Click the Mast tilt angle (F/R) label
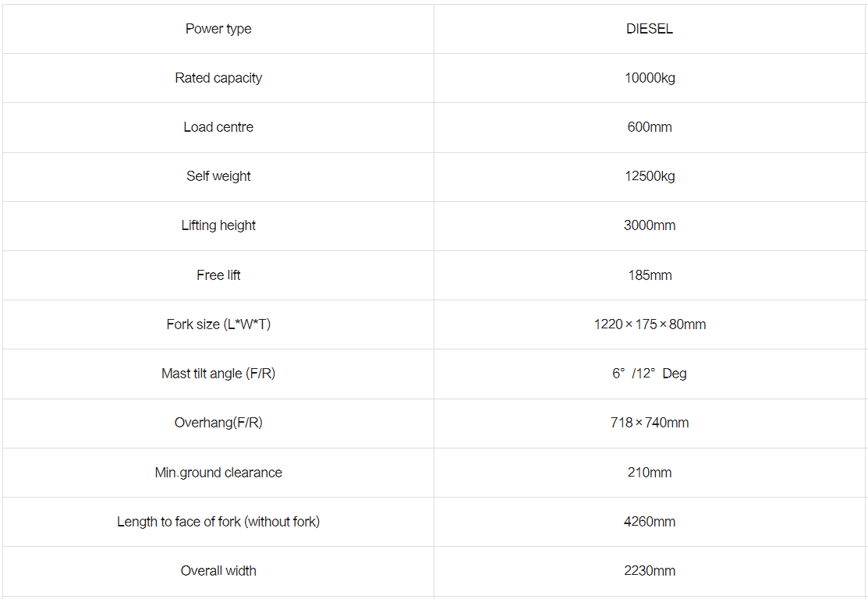 tap(218, 374)
